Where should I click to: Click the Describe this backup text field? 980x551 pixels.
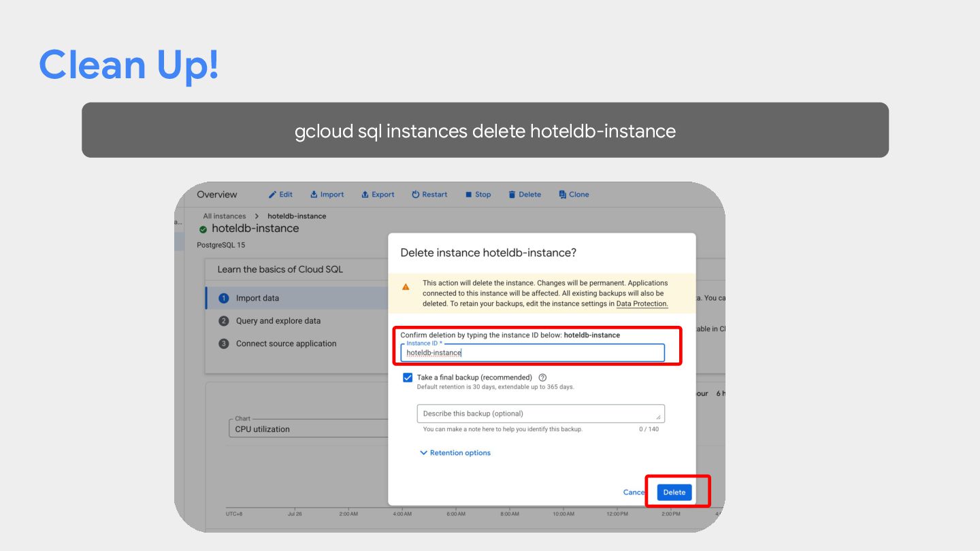click(x=540, y=414)
